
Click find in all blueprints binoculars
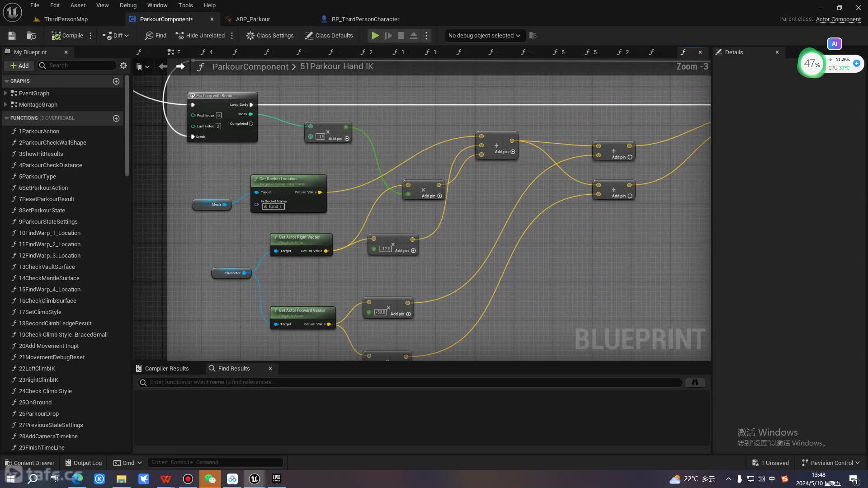(695, 382)
